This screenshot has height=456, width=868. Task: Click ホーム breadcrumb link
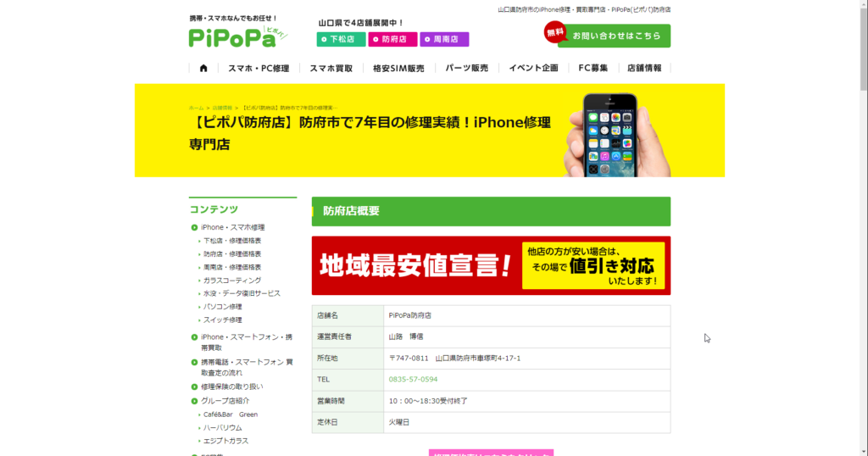tap(196, 108)
